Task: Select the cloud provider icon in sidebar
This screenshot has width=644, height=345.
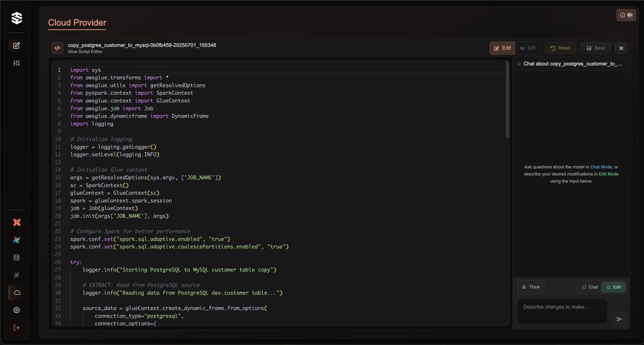Action: 17,292
